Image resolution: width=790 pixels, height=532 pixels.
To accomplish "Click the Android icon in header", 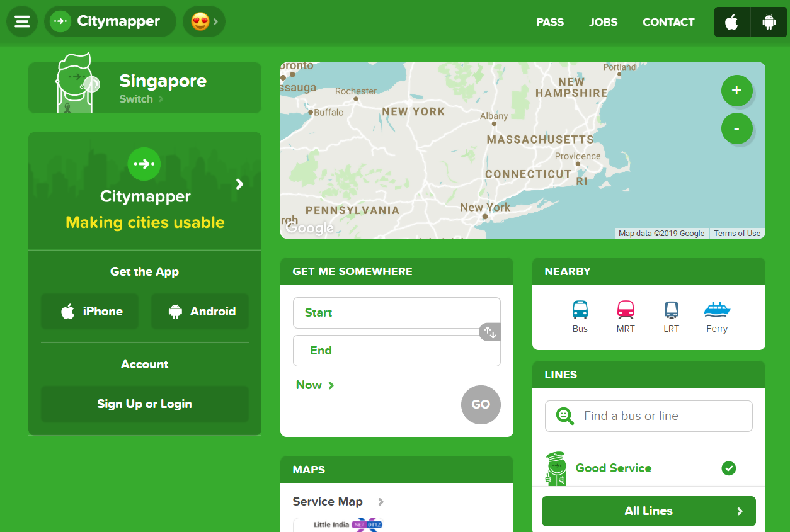I will pos(769,22).
